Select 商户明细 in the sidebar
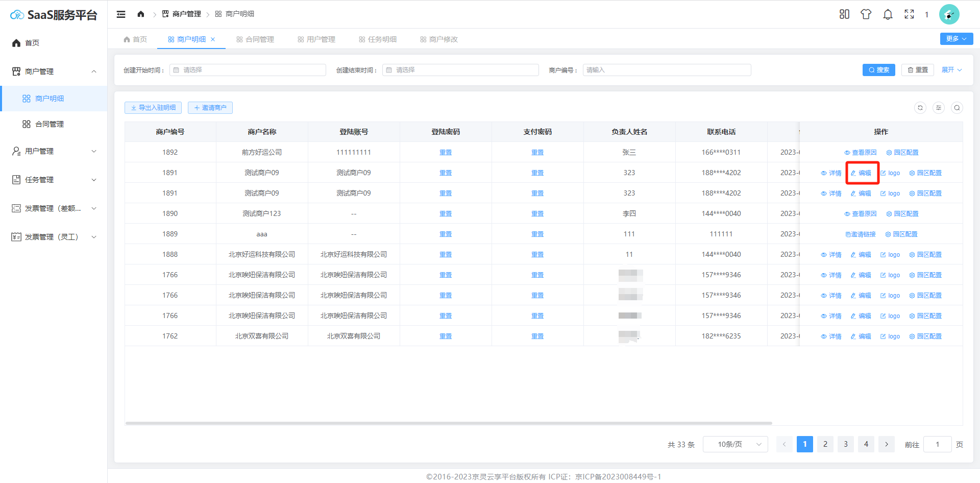 pyautogui.click(x=54, y=99)
